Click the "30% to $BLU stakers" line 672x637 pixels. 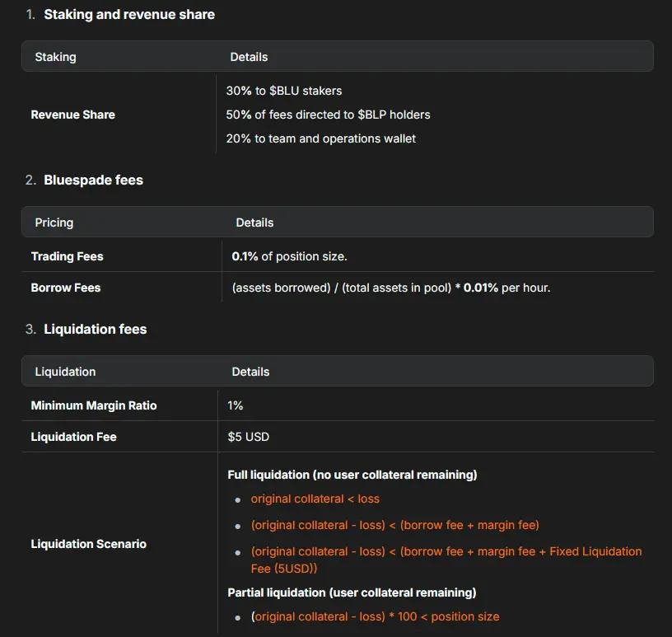283,91
